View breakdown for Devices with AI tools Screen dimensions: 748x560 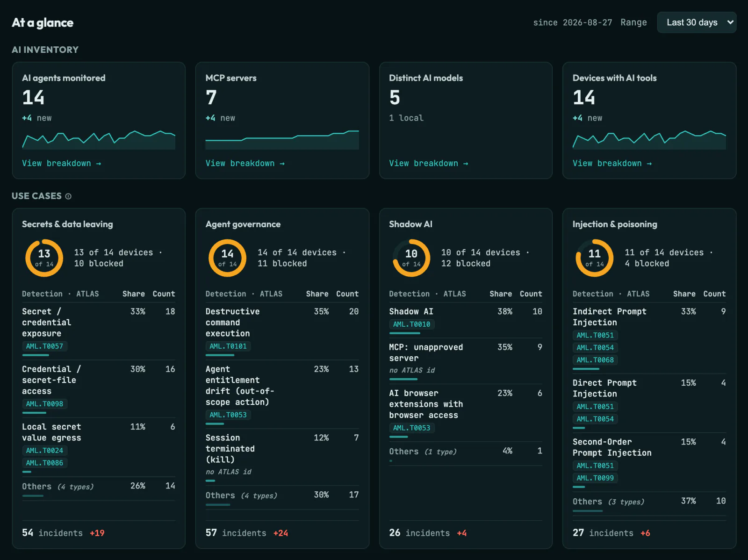coord(612,163)
